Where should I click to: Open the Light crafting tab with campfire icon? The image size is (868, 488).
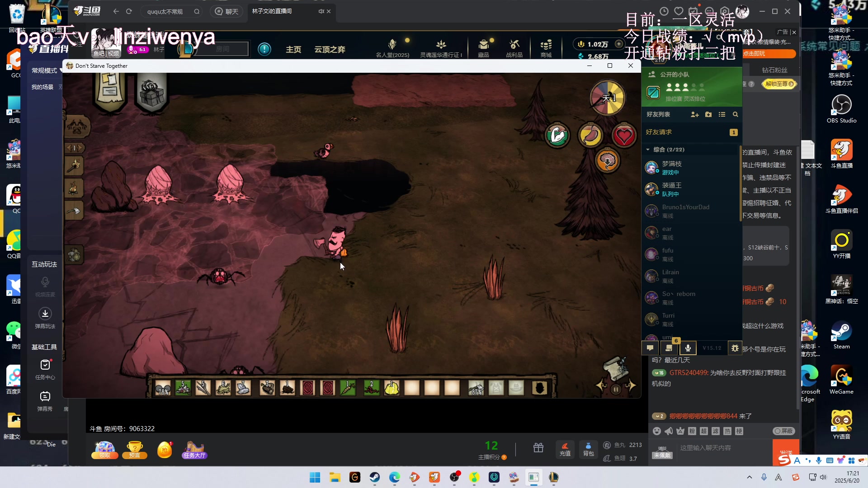pos(74,188)
